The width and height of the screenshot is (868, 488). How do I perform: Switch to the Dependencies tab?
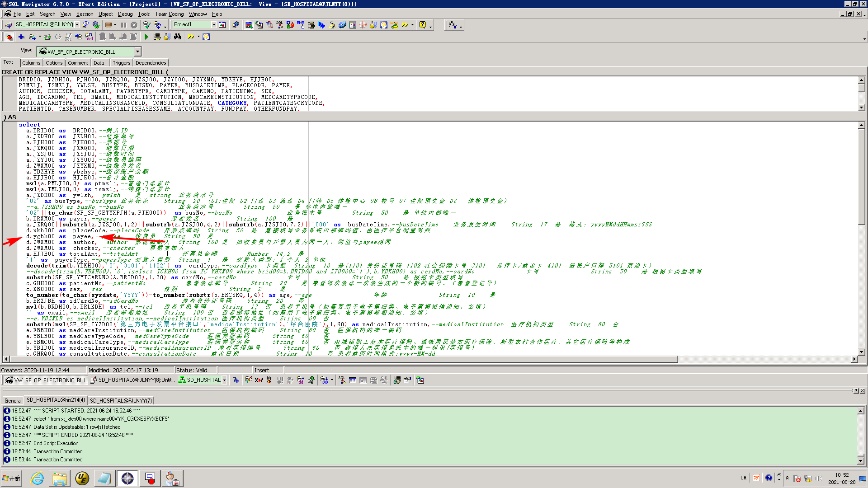(x=151, y=63)
